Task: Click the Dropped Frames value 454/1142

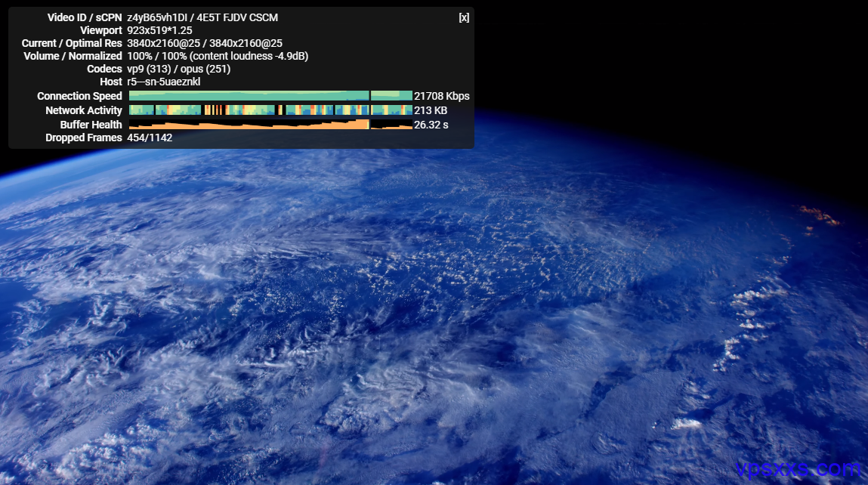Action: click(x=150, y=137)
